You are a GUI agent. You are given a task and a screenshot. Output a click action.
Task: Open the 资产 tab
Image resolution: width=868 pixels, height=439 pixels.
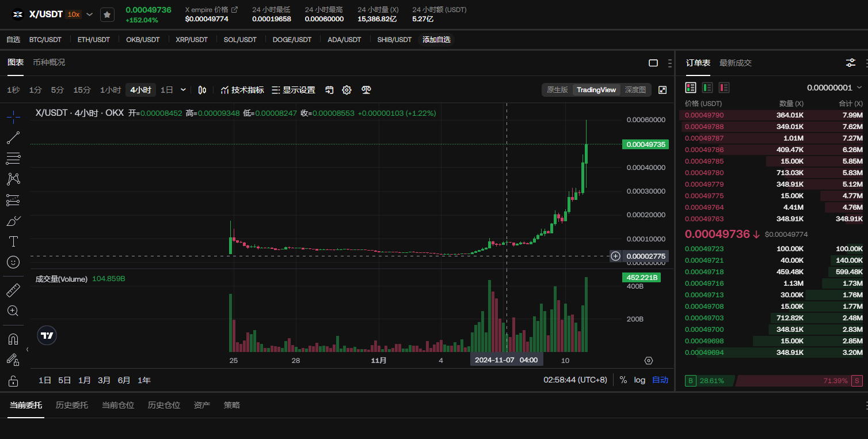click(x=202, y=405)
